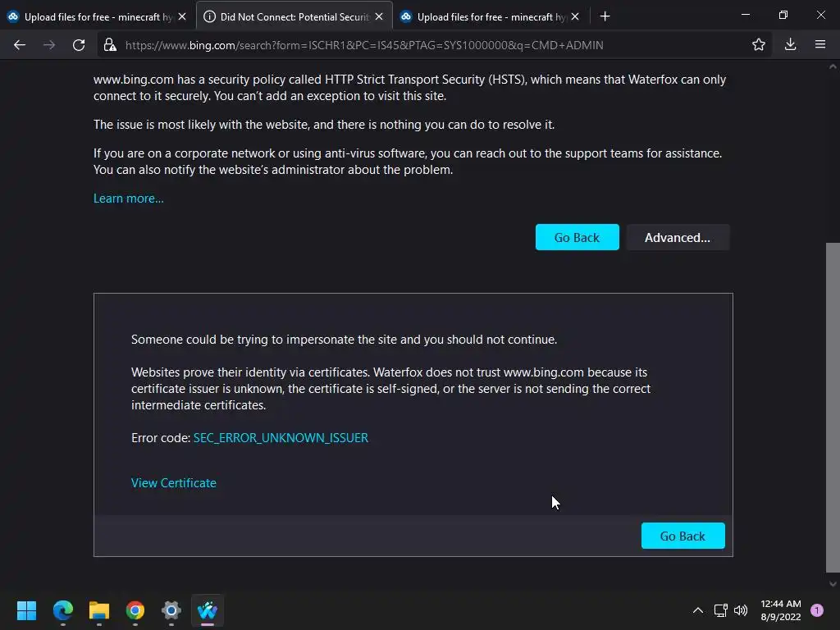Go back using the browser back arrow
The height and width of the screenshot is (630, 840).
point(20,45)
